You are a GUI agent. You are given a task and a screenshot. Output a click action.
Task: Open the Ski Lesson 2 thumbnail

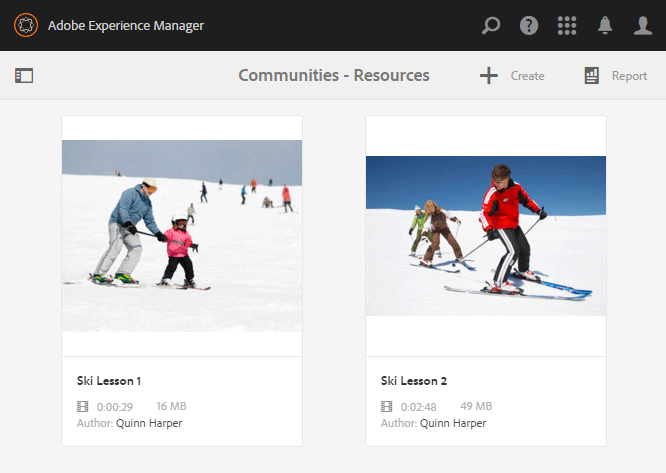[x=486, y=235]
